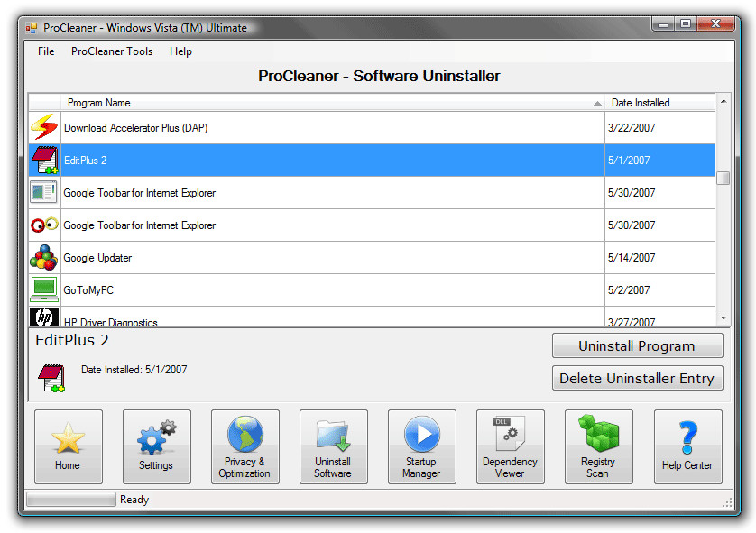
Task: Open Privacy & Optimization globe tool
Action: (244, 446)
